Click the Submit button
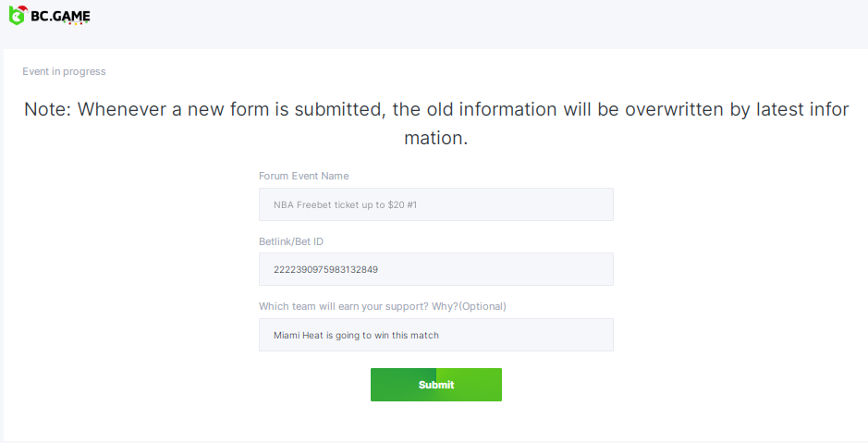The width and height of the screenshot is (868, 443). point(435,385)
